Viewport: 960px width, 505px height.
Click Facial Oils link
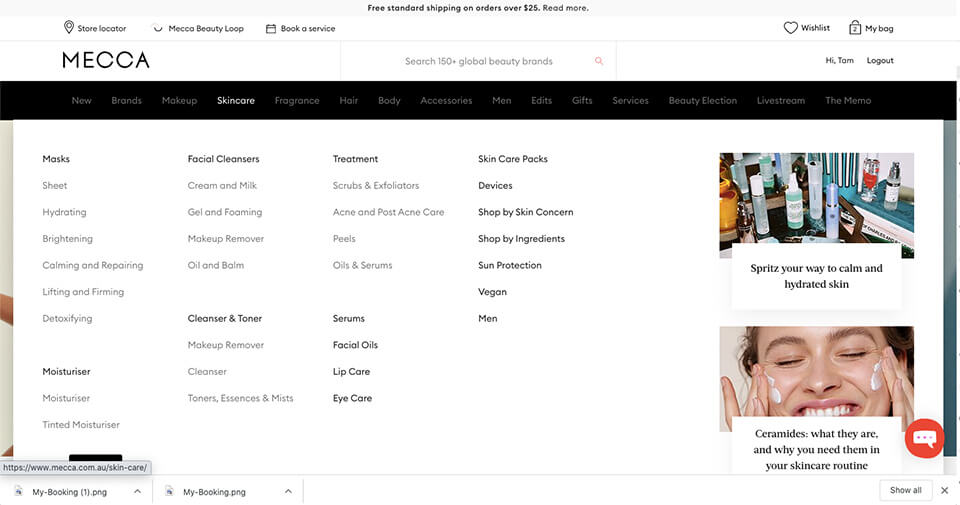[x=355, y=345]
